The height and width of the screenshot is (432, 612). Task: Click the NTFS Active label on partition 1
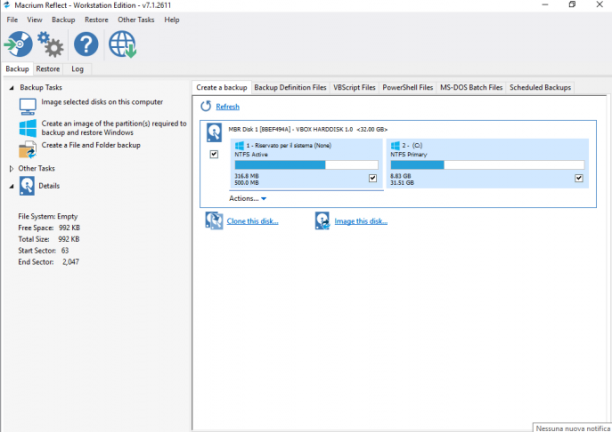click(x=251, y=155)
